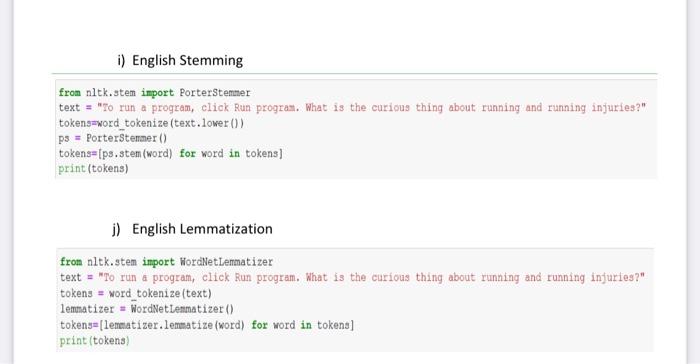Click the 'in' keyword in the lemmatization comprehension
Image resolution: width=700 pixels, height=364 pixels.
pos(306,325)
